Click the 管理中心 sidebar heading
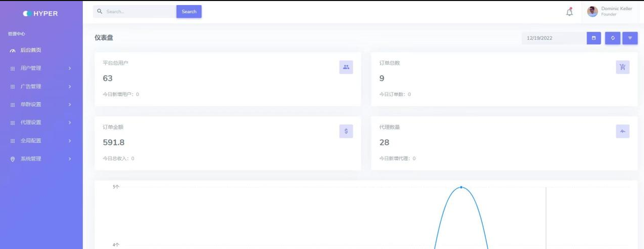Image resolution: width=644 pixels, height=249 pixels. tap(17, 34)
